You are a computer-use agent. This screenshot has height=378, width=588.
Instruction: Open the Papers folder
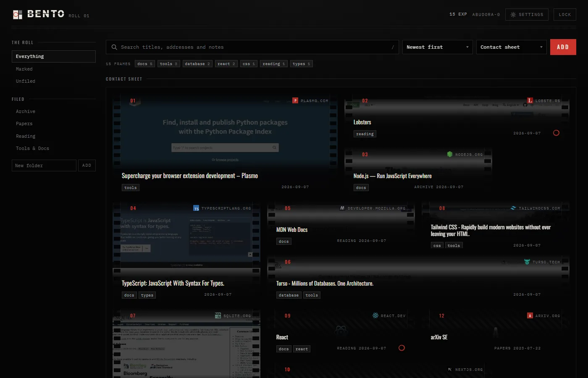pos(54,123)
